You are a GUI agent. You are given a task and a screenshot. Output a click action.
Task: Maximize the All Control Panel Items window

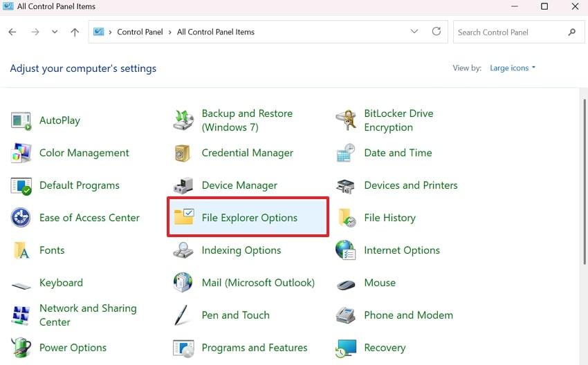544,6
